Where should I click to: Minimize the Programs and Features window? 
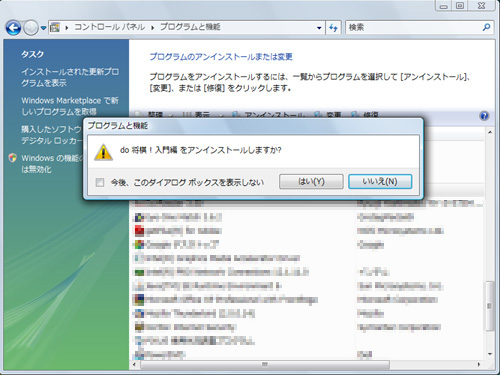(x=443, y=6)
